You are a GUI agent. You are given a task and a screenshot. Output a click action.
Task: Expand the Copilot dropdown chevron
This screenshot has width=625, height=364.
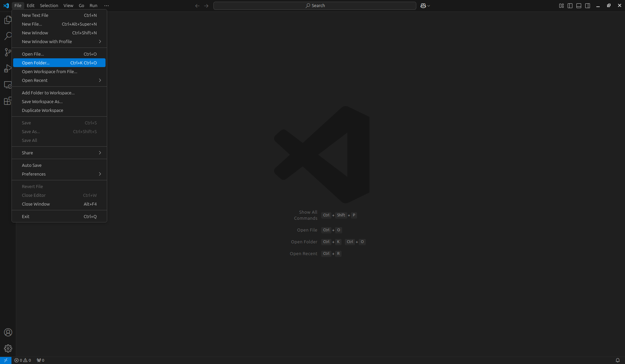click(429, 6)
